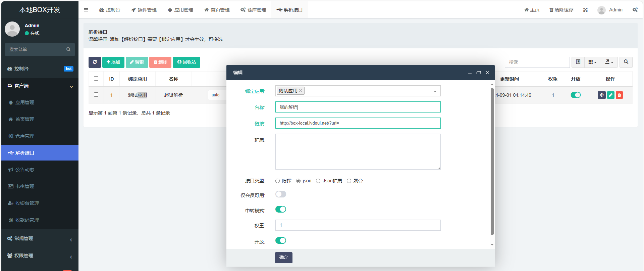The height and width of the screenshot is (271, 644).
Task: Click red delete trash icon in row 1
Action: (619, 95)
